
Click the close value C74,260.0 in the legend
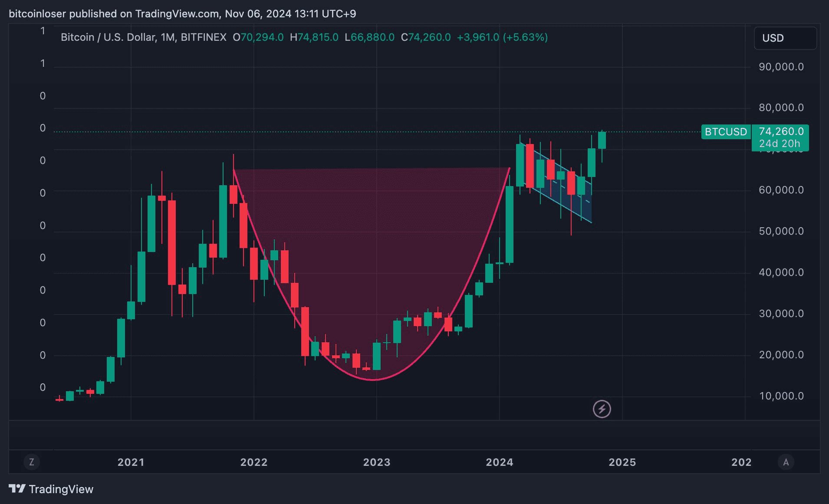pyautogui.click(x=426, y=37)
